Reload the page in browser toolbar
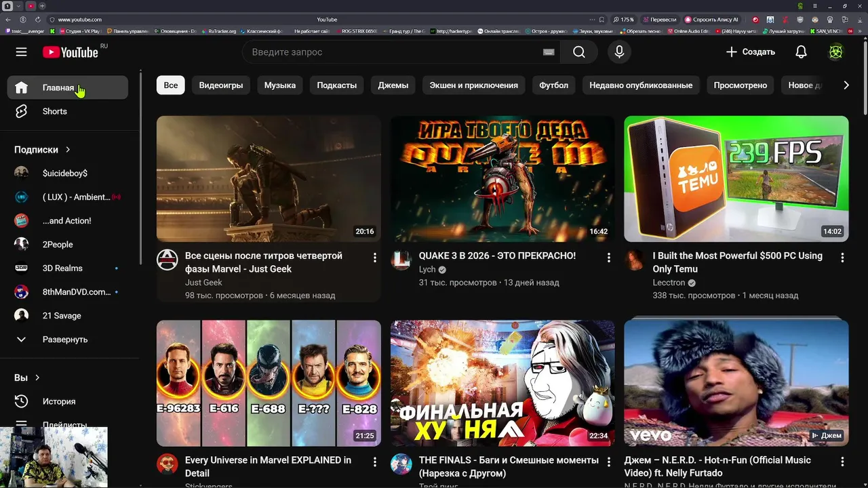This screenshot has width=868, height=488. pos(38,20)
